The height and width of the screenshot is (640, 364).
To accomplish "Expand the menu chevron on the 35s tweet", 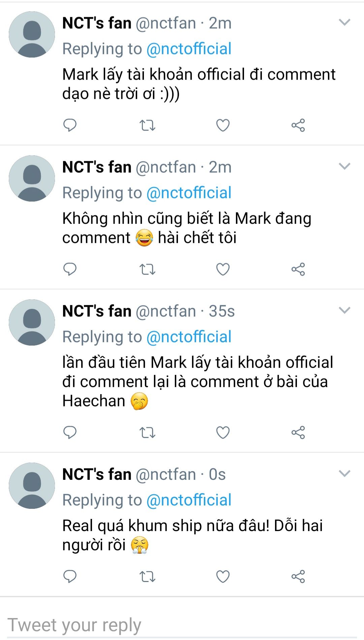I will pyautogui.click(x=344, y=310).
